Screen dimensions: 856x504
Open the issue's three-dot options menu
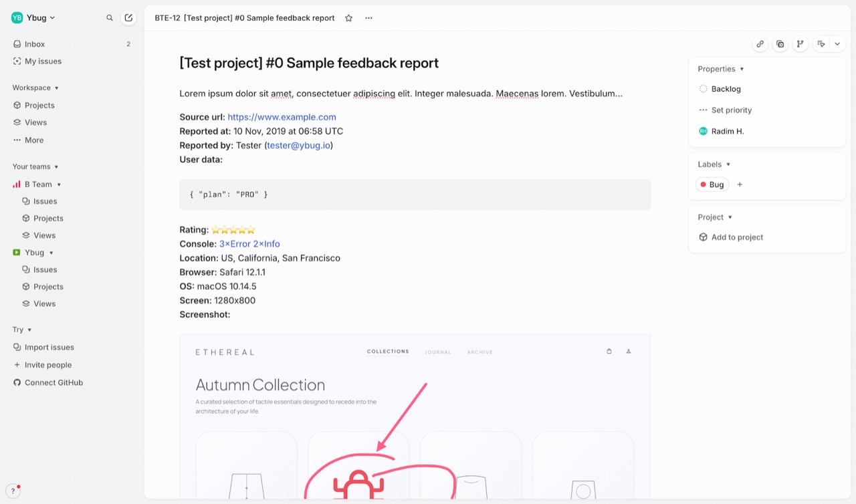coord(368,18)
